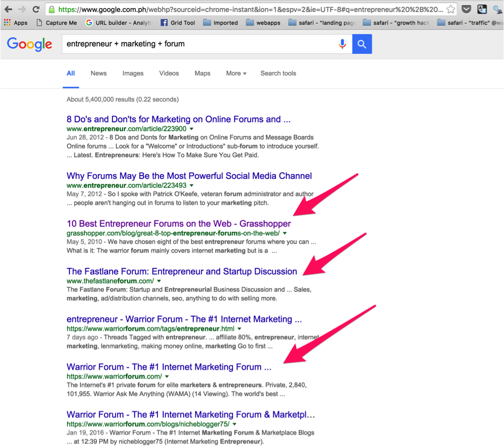
Task: Open "Warrior Forum & Marketpl..." blog result
Action: [x=191, y=414]
